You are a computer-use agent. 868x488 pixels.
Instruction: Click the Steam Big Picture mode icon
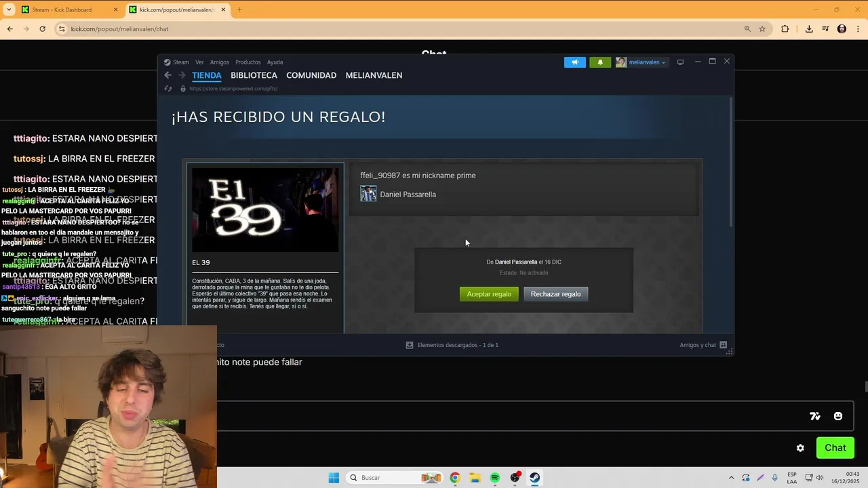[680, 62]
